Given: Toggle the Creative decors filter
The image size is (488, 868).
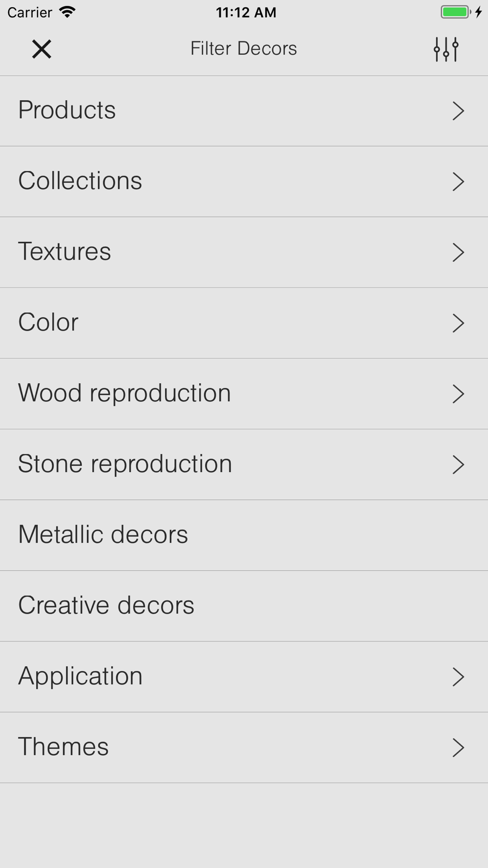Looking at the screenshot, I should point(106,605).
